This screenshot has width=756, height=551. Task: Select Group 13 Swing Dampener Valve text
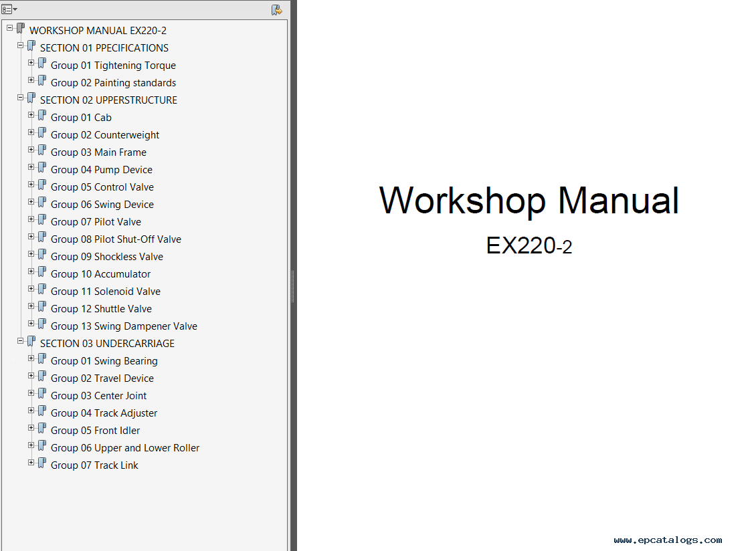coord(124,326)
